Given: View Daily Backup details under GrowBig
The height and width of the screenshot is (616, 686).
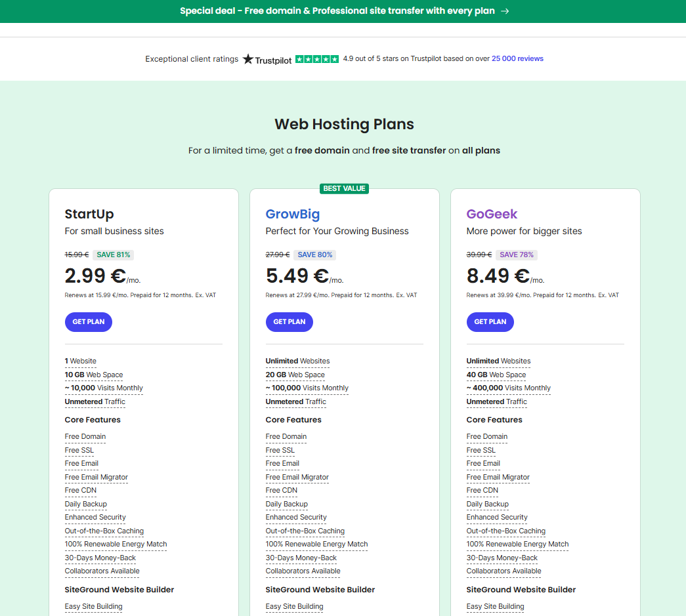Looking at the screenshot, I should click(x=286, y=504).
